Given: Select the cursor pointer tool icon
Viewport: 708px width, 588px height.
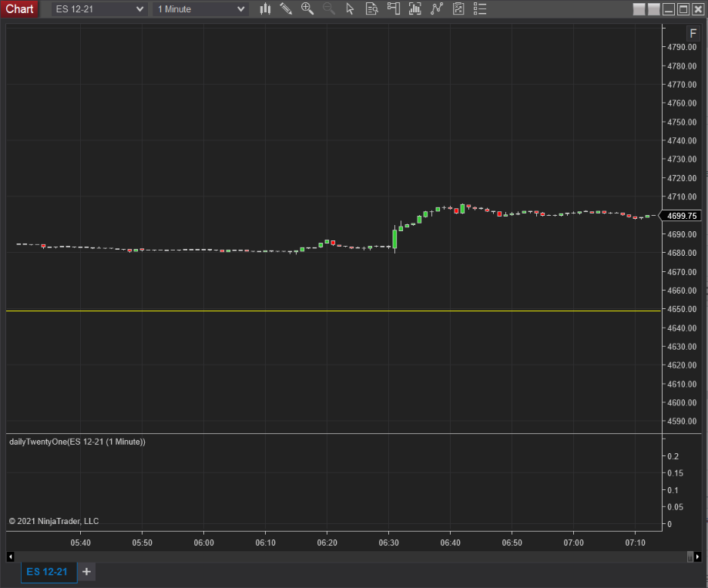Looking at the screenshot, I should click(350, 8).
